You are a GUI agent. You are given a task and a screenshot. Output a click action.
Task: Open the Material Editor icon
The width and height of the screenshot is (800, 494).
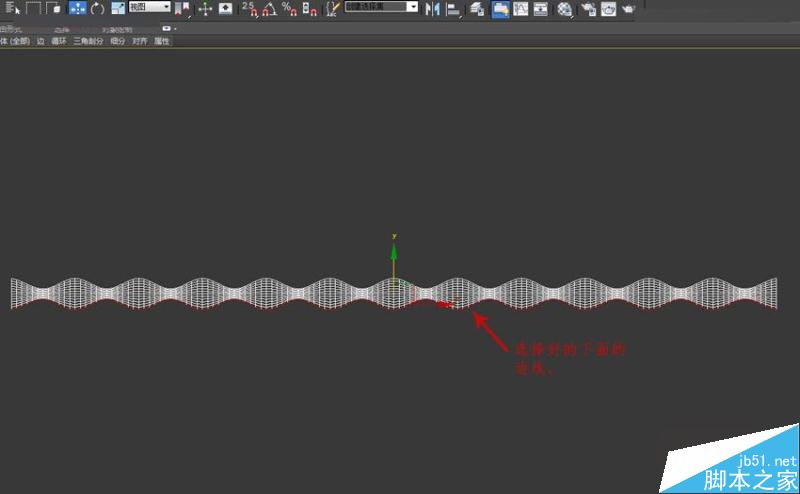tap(564, 9)
